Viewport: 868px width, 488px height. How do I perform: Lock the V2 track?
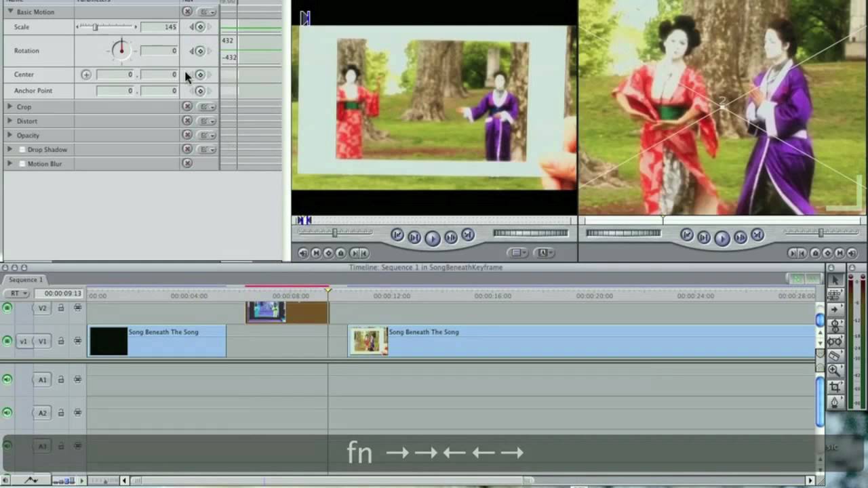click(x=61, y=308)
